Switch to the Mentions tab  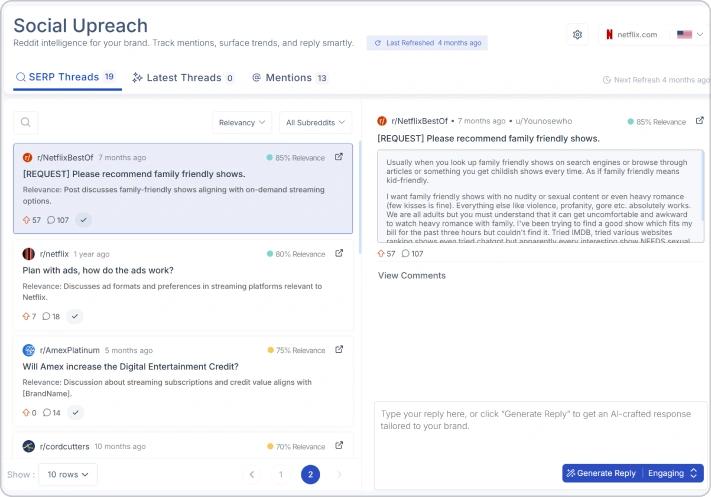(x=290, y=78)
